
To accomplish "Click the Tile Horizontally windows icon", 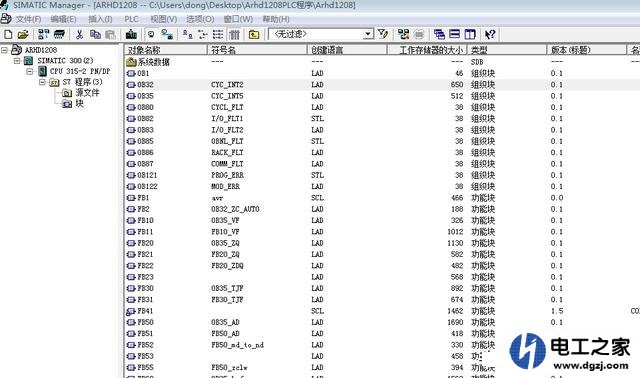I will [x=455, y=34].
